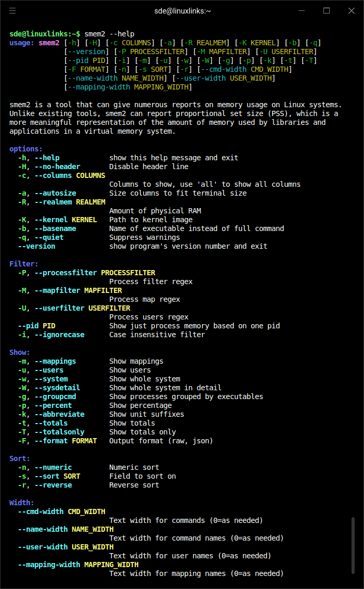Screen dimensions: 364x589
Task: Click the typed command 'smem2 --help'
Action: click(x=109, y=34)
